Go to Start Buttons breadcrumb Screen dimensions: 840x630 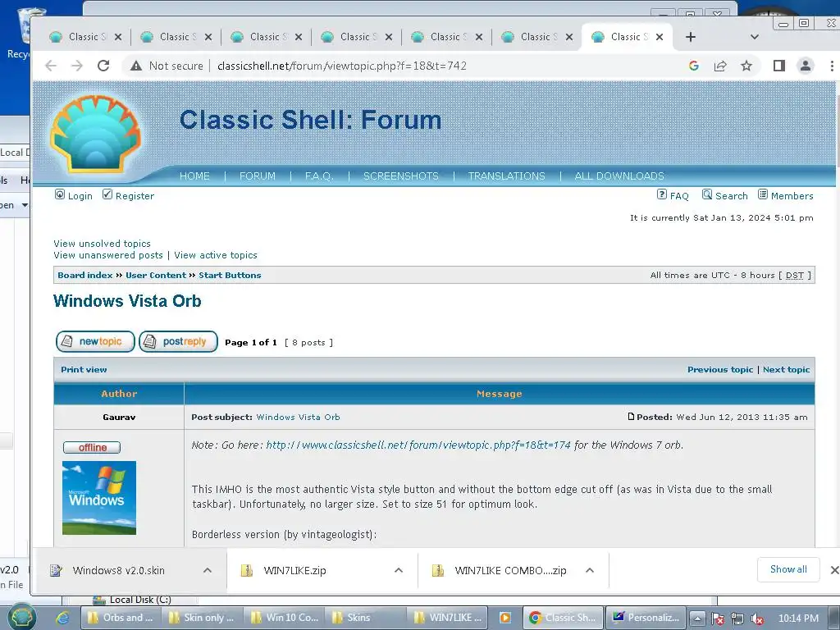tap(230, 275)
